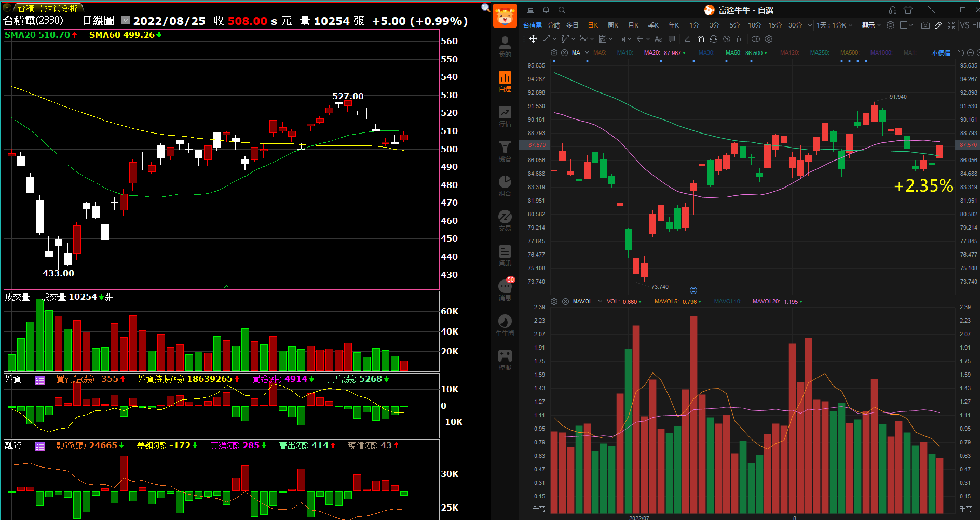Switch to the 月K monthly chart tab

[633, 25]
